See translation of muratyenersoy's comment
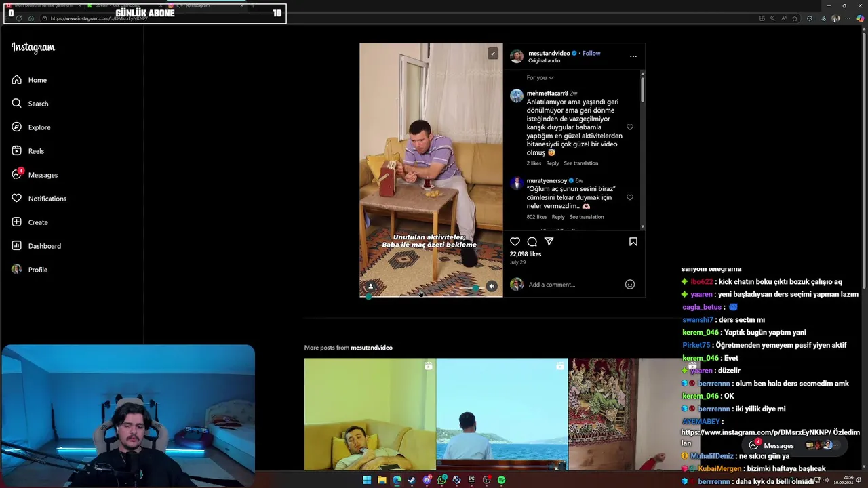 [x=587, y=217]
